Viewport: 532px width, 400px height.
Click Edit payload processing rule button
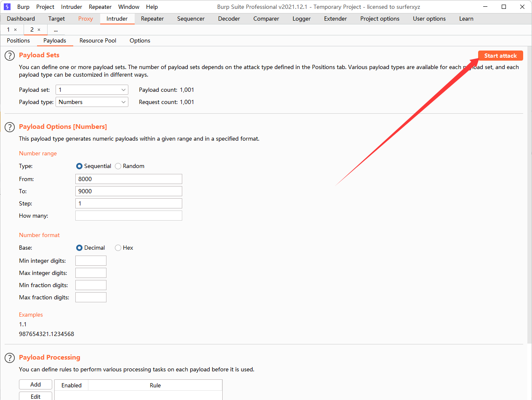36,396
